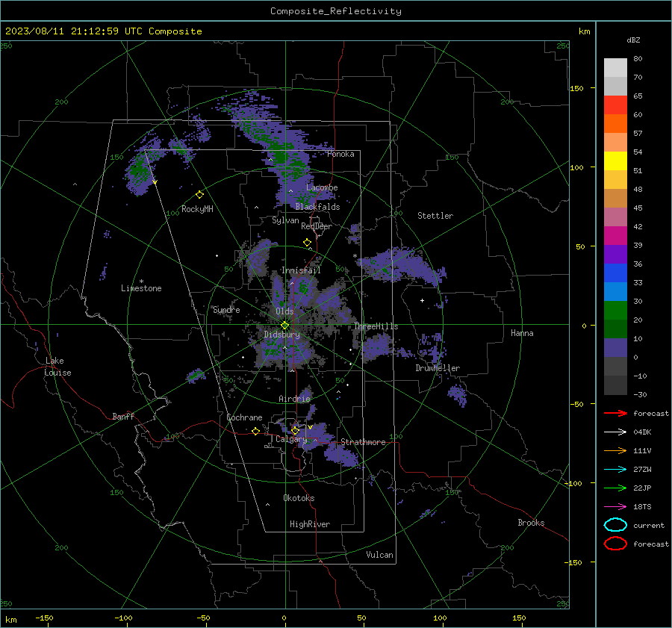This screenshot has width=672, height=628.
Task: Click the Airdrie city label
Action: (x=294, y=399)
